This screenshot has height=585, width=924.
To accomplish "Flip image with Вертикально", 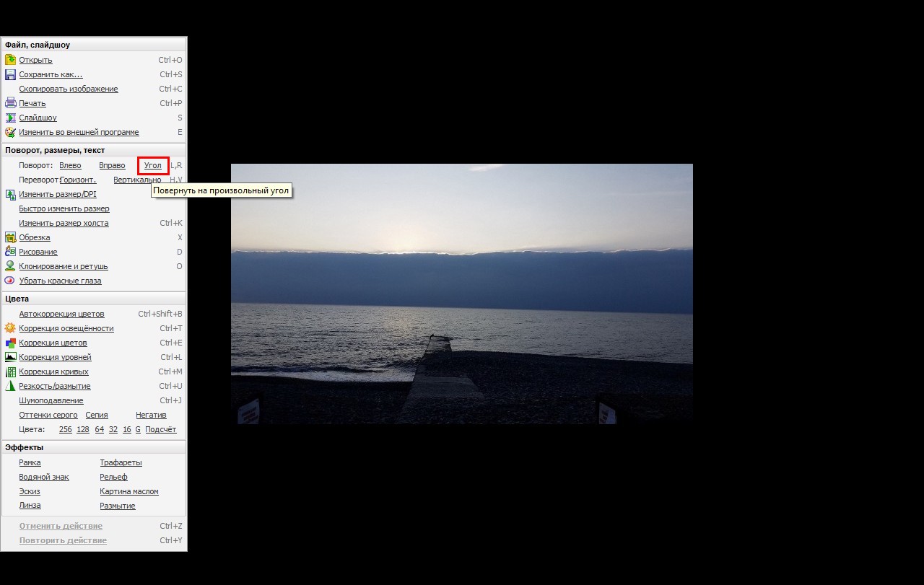I will [137, 180].
